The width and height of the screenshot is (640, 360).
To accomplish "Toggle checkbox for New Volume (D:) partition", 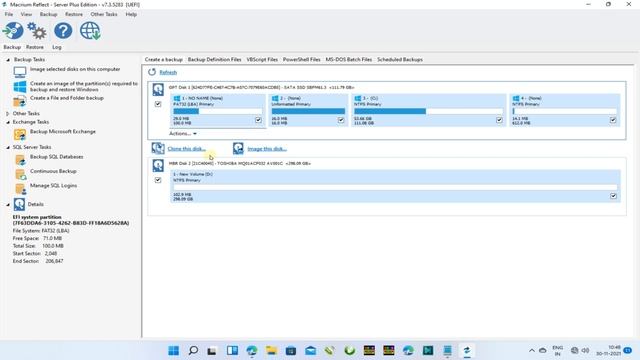I will tap(613, 196).
